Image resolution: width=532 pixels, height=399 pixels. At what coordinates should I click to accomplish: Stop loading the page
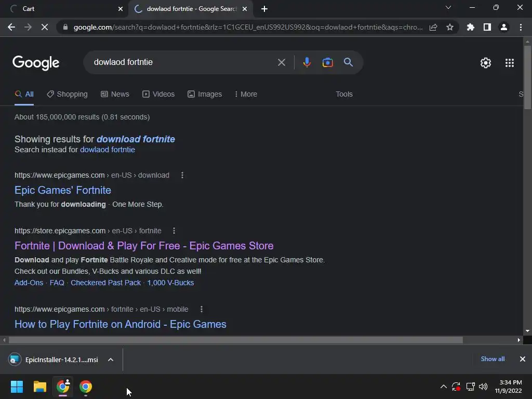[x=45, y=27]
